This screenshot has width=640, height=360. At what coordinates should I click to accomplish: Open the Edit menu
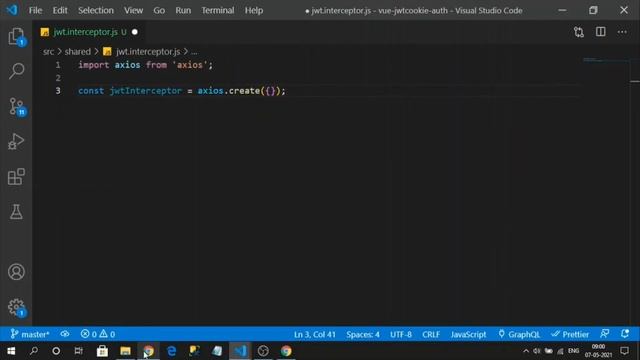point(60,10)
